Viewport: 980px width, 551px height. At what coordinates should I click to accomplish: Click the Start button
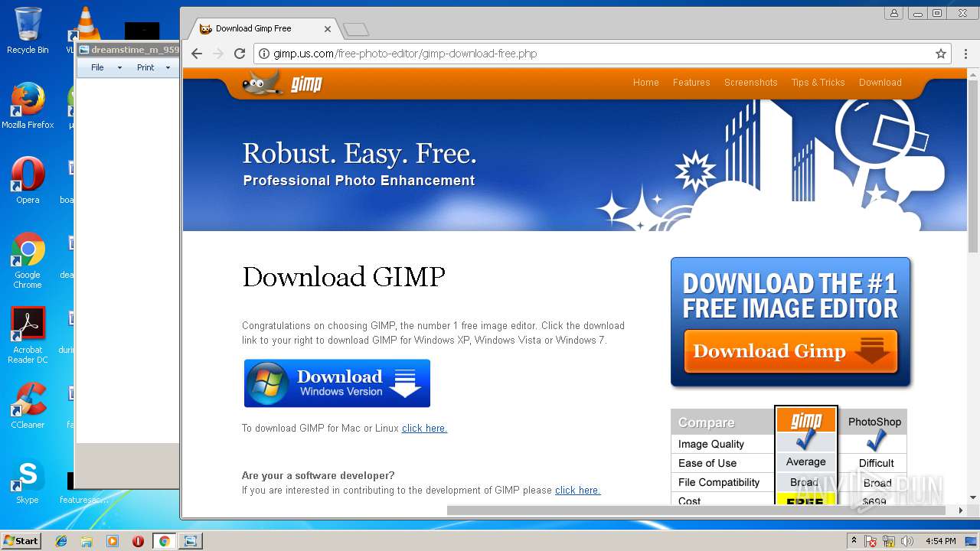pyautogui.click(x=21, y=541)
